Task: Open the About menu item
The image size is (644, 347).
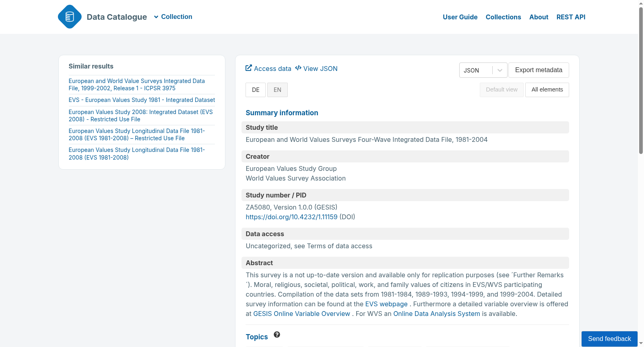Action: tap(539, 17)
